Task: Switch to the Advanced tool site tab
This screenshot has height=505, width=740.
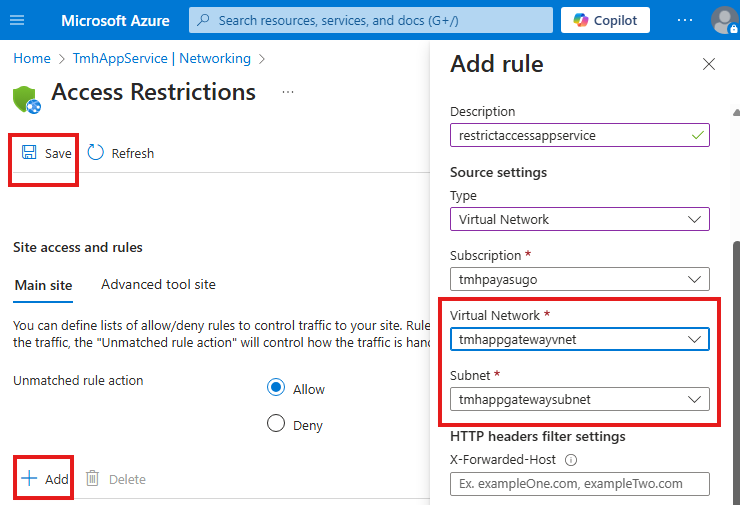Action: pyautogui.click(x=158, y=285)
